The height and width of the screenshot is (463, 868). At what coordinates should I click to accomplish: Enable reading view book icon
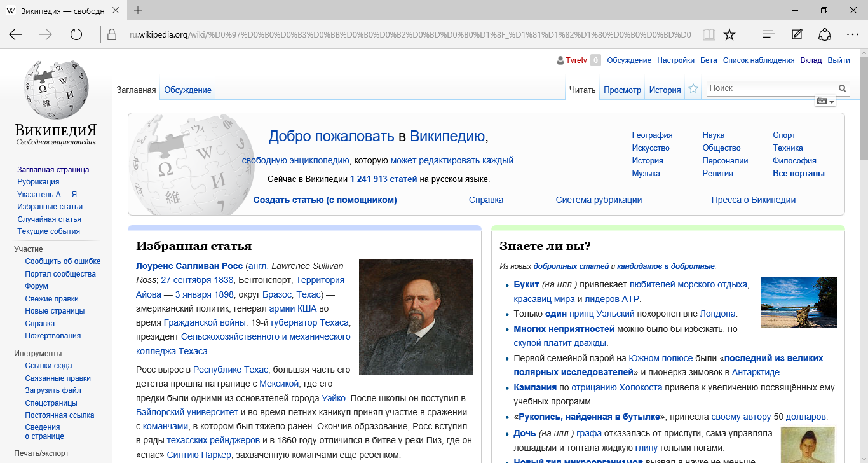tap(709, 34)
